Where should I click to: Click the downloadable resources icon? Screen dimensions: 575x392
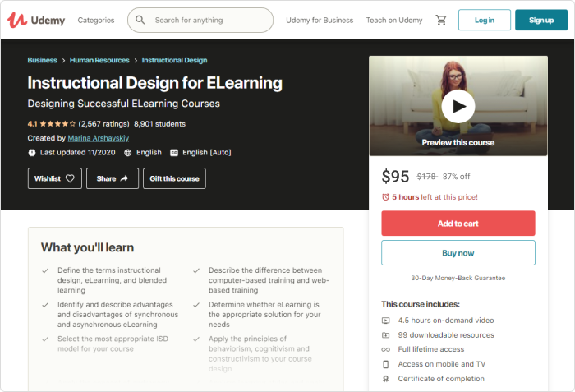point(386,335)
